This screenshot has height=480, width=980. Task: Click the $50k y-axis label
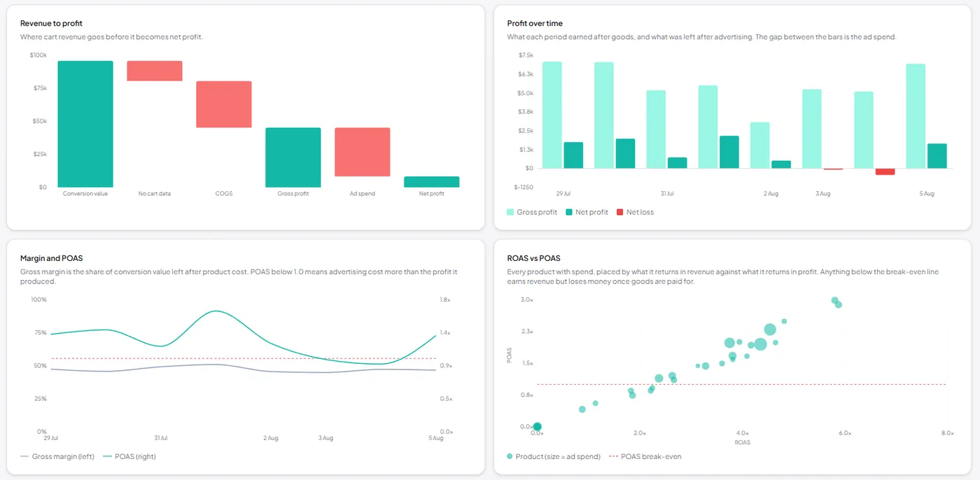40,121
